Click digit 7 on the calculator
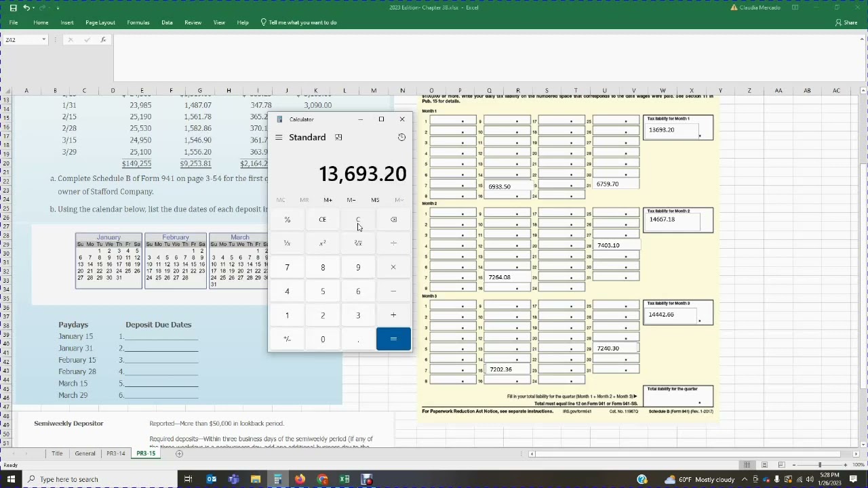 (x=287, y=267)
